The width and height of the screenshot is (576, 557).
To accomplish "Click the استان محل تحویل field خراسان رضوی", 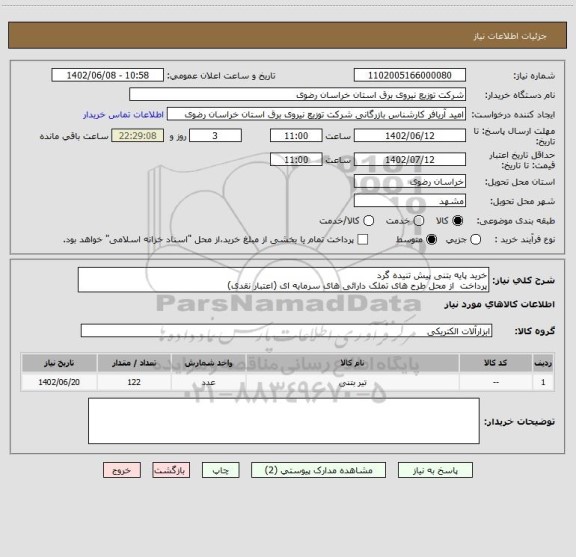I will point(410,182).
